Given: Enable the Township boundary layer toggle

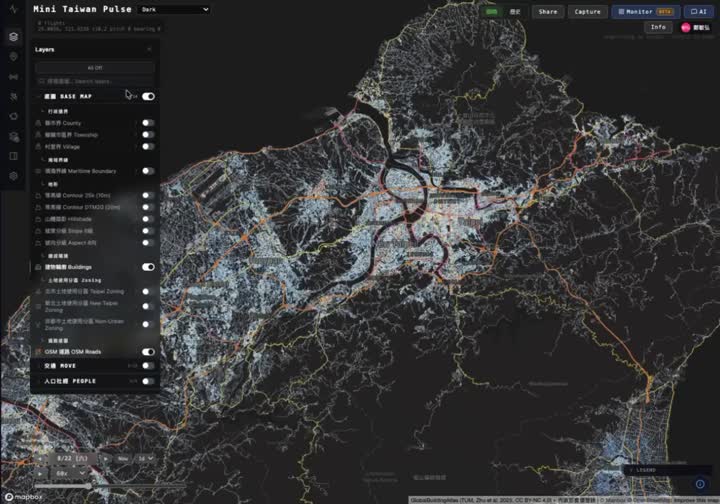Looking at the screenshot, I should [148, 134].
